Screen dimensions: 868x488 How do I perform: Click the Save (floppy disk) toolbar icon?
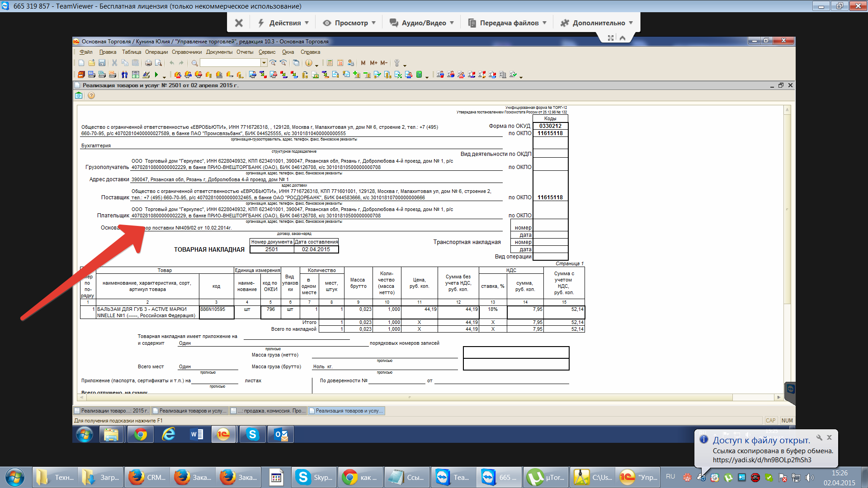102,63
